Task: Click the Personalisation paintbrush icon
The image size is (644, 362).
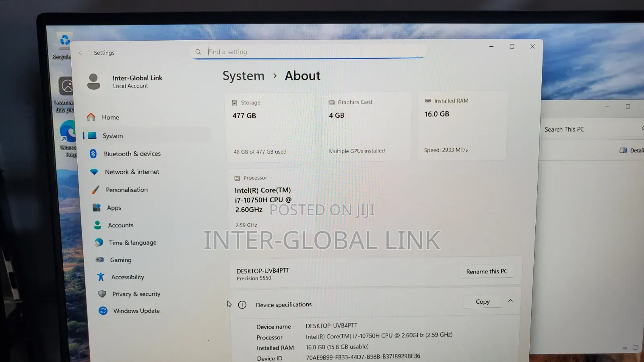Action: pyautogui.click(x=95, y=190)
